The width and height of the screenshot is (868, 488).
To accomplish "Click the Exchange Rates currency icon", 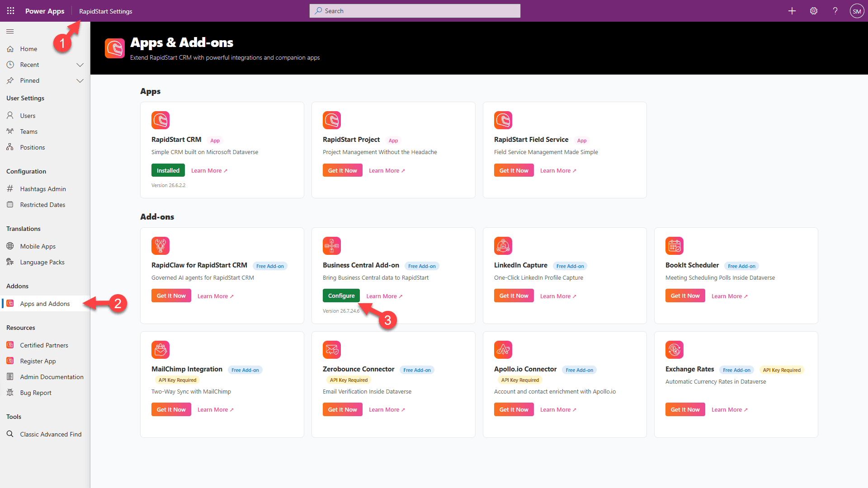I will coord(675,350).
